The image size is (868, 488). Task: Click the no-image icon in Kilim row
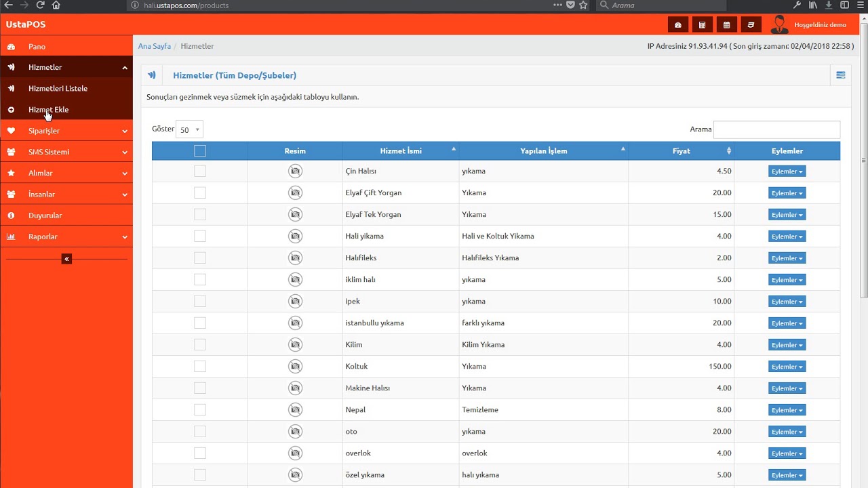coord(295,345)
